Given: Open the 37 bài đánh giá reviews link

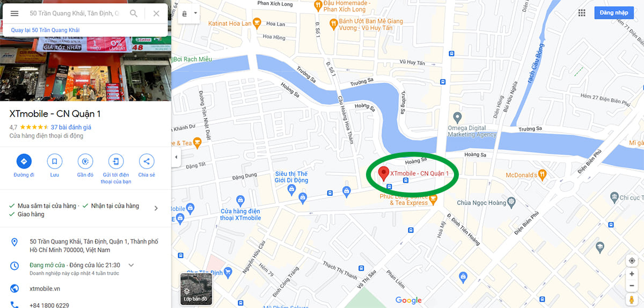Looking at the screenshot, I should tap(71, 127).
